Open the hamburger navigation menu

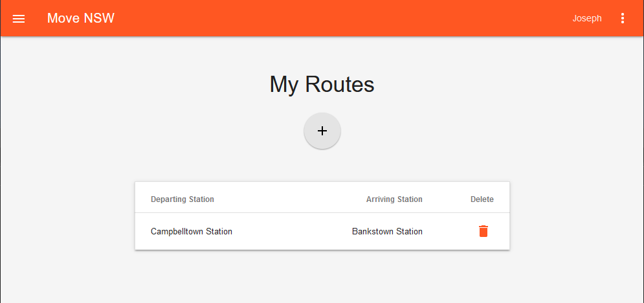(19, 19)
